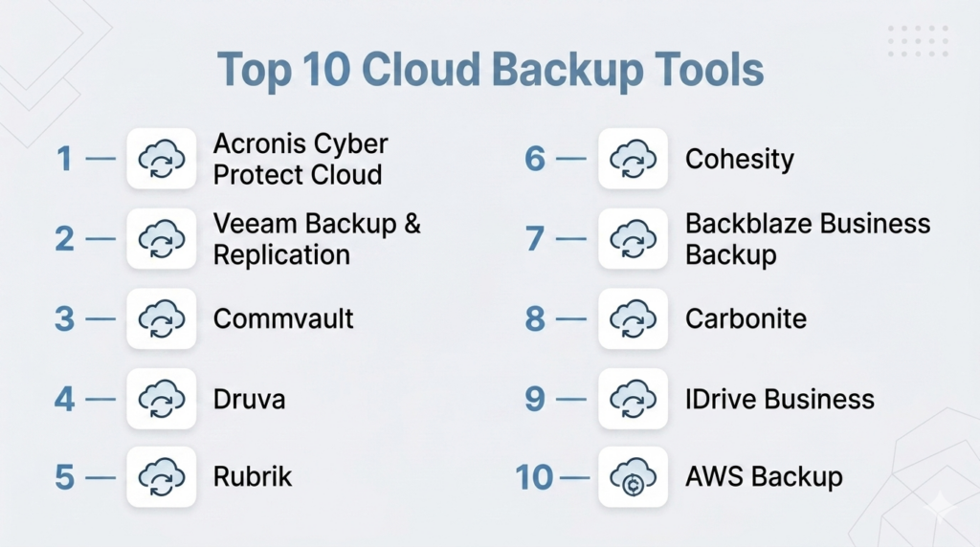The width and height of the screenshot is (980, 547).
Task: Click the number 10 rank marker
Action: pyautogui.click(x=534, y=475)
